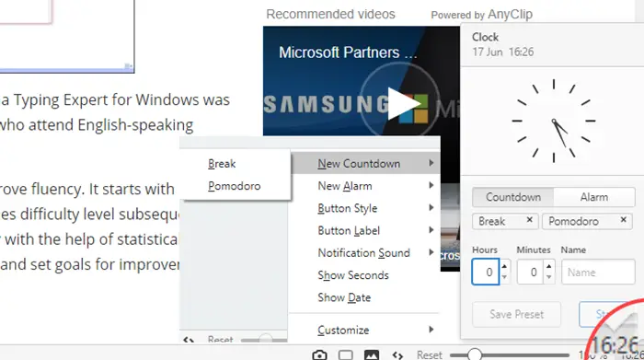
Task: Remove the Break preset with its X
Action: (529, 220)
